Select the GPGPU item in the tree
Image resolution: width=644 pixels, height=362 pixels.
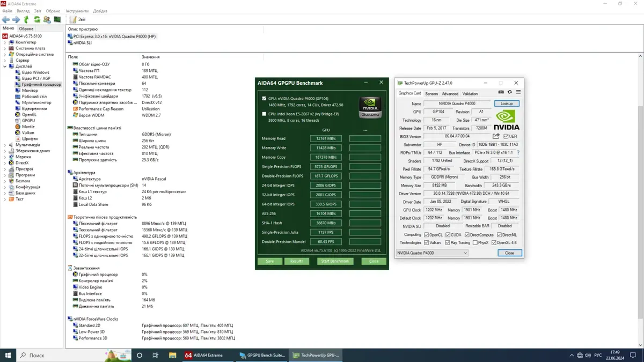pos(28,121)
